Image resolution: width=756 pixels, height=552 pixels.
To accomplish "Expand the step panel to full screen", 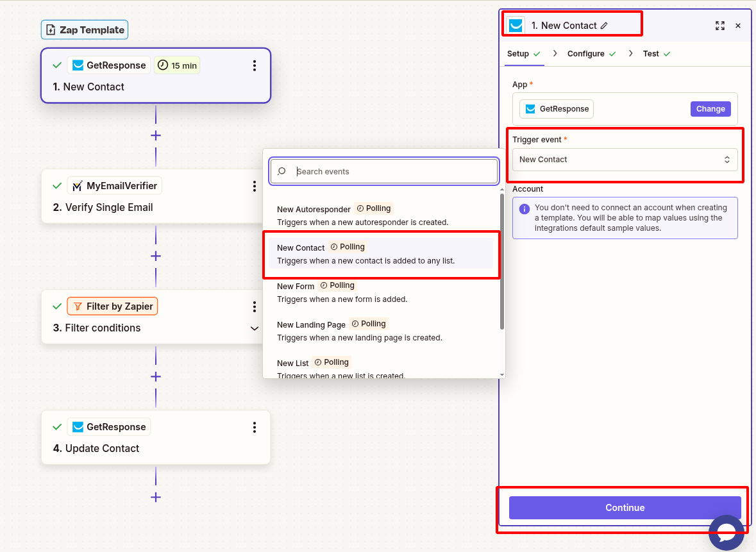I will click(720, 26).
